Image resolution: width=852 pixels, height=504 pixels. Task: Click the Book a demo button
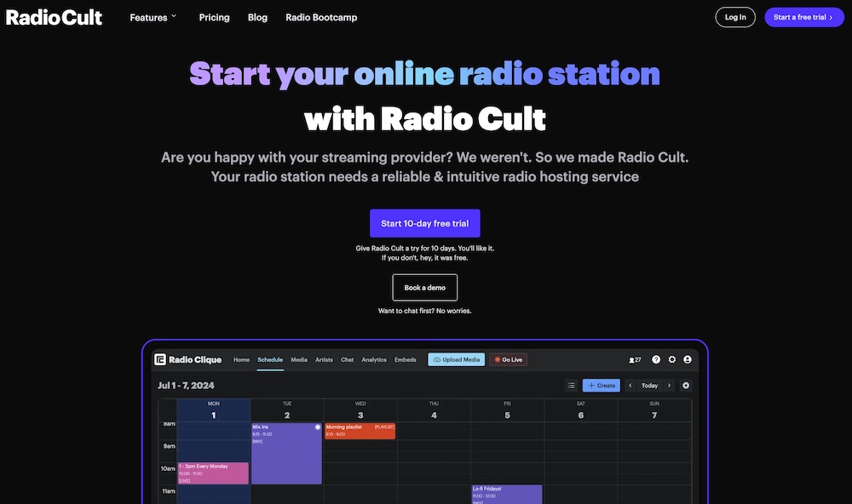pos(424,287)
